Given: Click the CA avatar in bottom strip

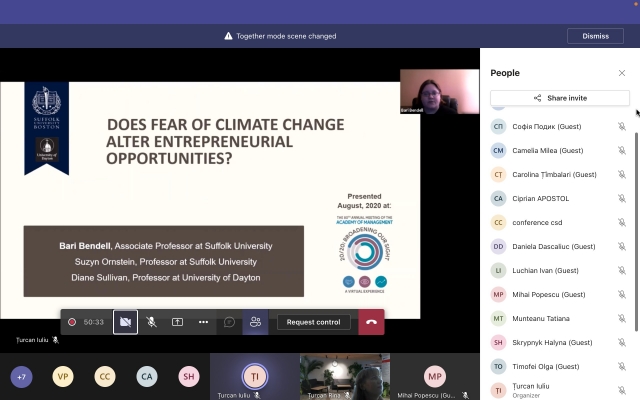Looking at the screenshot, I should point(147,376).
